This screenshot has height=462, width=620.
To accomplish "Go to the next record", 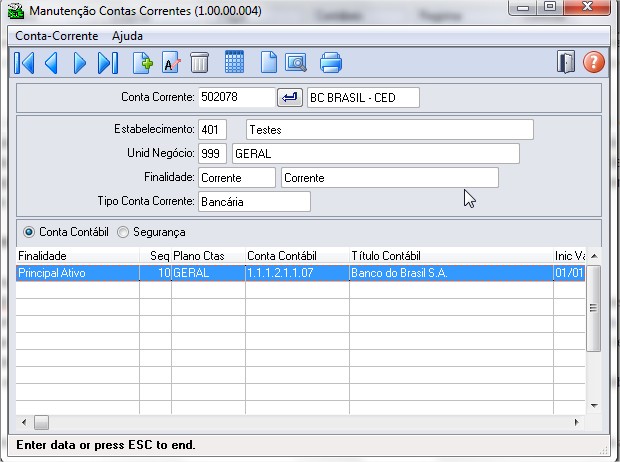I will 79,63.
